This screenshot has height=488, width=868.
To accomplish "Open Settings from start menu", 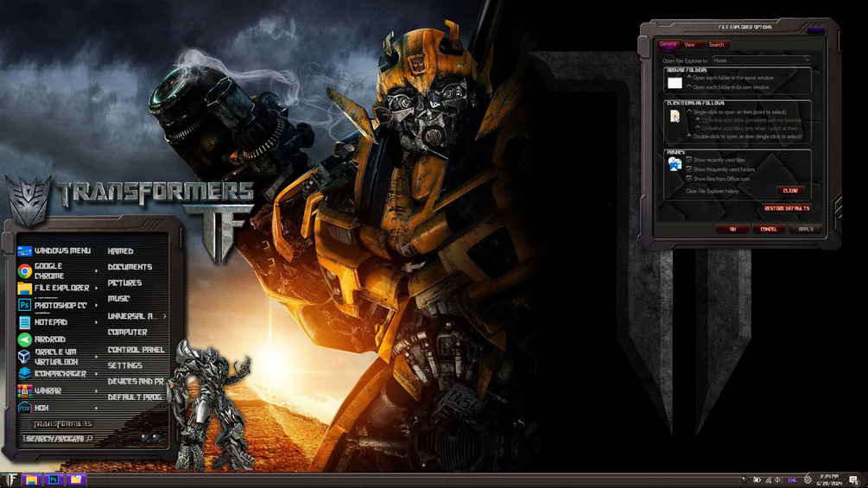I will pos(124,365).
